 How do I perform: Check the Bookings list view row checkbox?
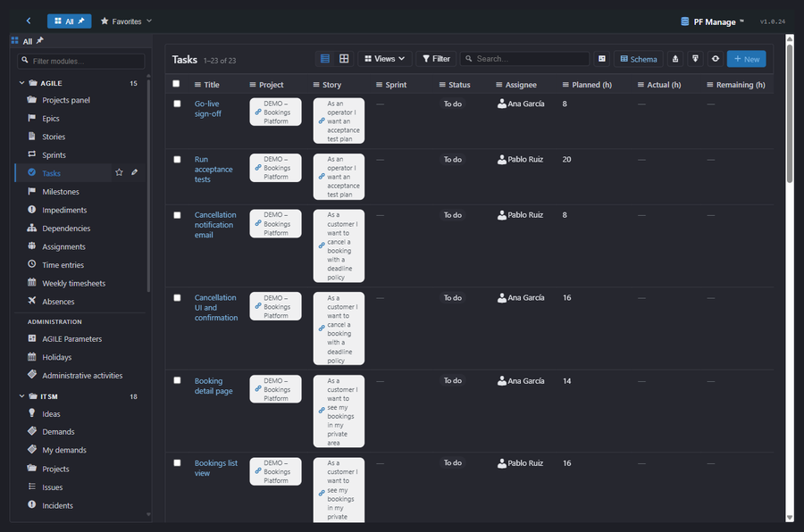point(177,462)
